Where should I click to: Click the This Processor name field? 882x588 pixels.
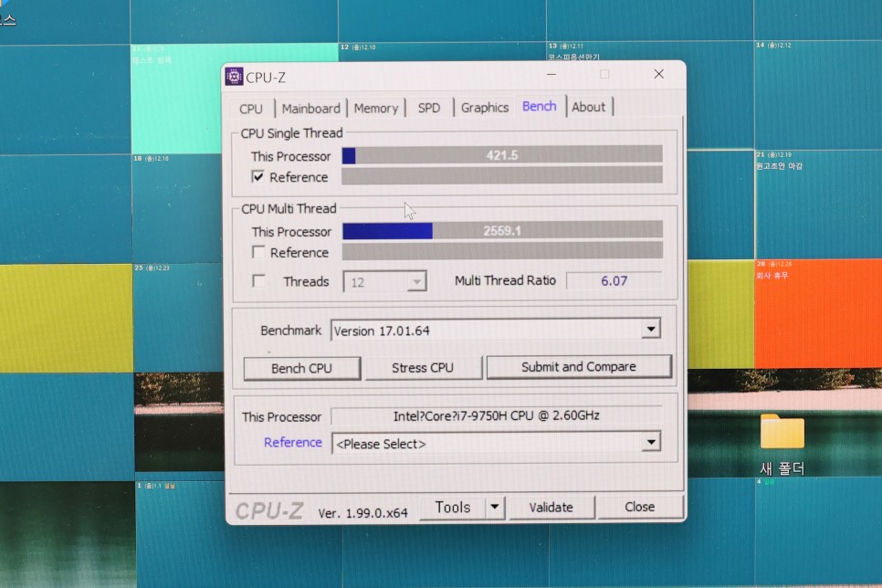tap(496, 415)
